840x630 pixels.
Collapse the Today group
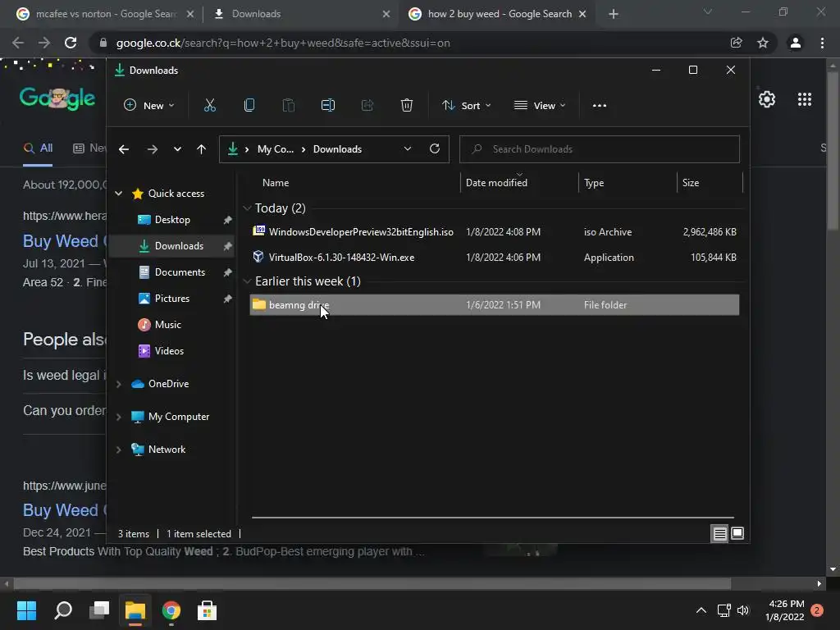pos(247,208)
